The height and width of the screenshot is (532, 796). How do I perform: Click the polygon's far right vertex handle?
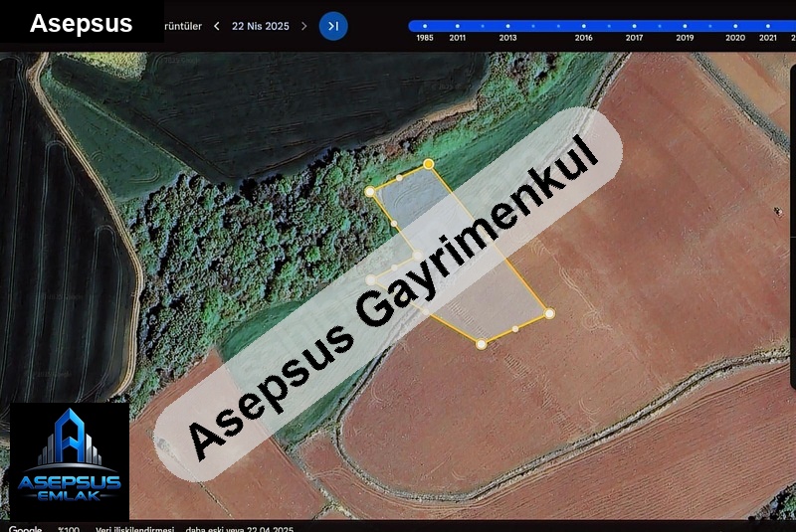tap(549, 313)
